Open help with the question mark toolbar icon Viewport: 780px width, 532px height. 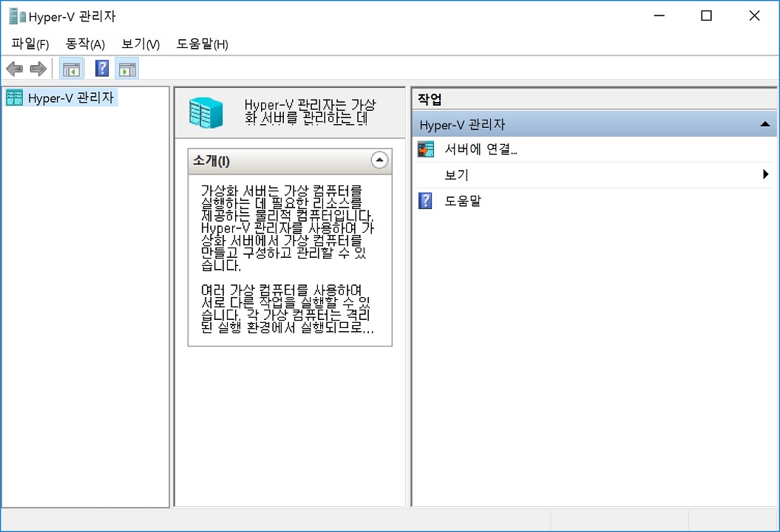pos(102,69)
